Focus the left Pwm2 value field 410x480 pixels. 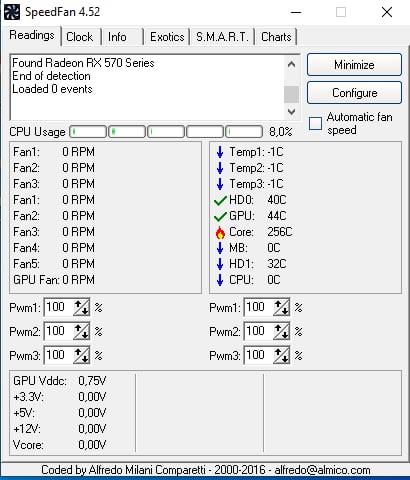59,331
